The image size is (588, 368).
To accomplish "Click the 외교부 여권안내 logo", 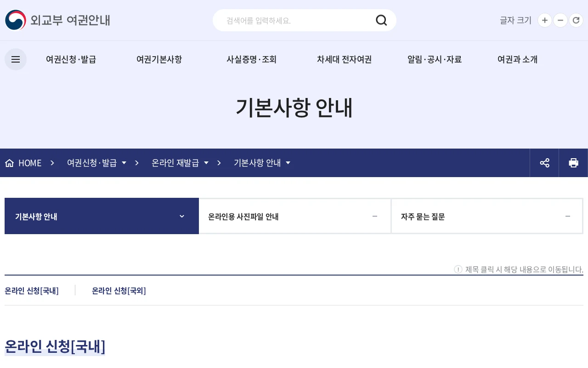I will click(x=57, y=20).
